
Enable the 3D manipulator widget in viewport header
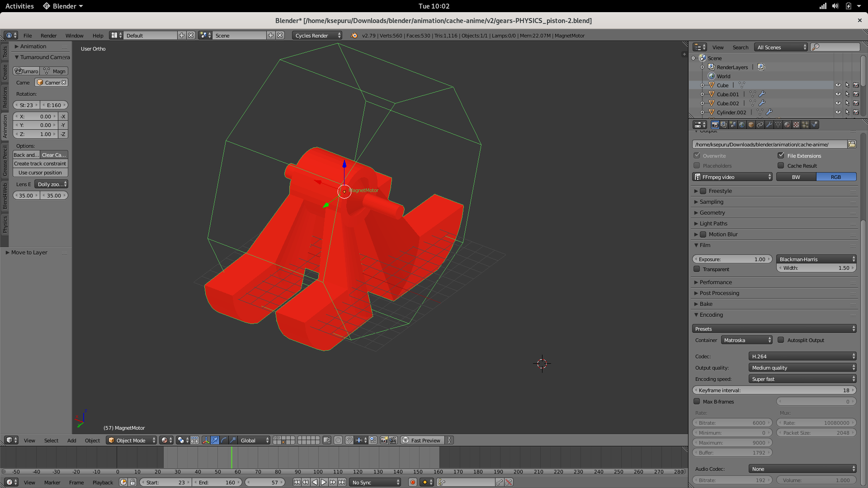click(206, 440)
